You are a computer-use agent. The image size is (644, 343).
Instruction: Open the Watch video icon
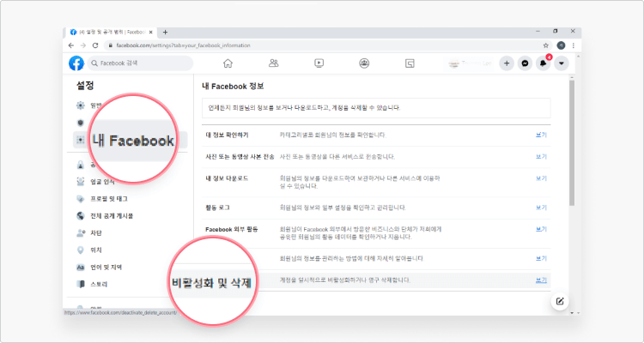pyautogui.click(x=319, y=63)
